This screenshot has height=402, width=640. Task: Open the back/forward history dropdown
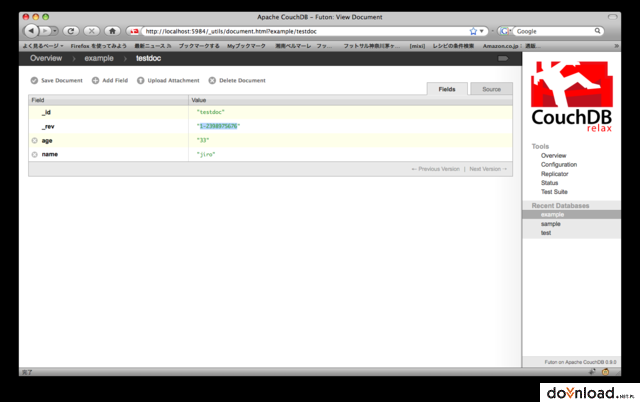(x=55, y=31)
